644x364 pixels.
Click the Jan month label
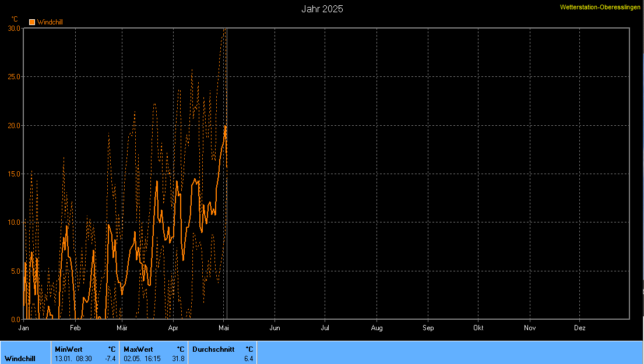(23, 328)
